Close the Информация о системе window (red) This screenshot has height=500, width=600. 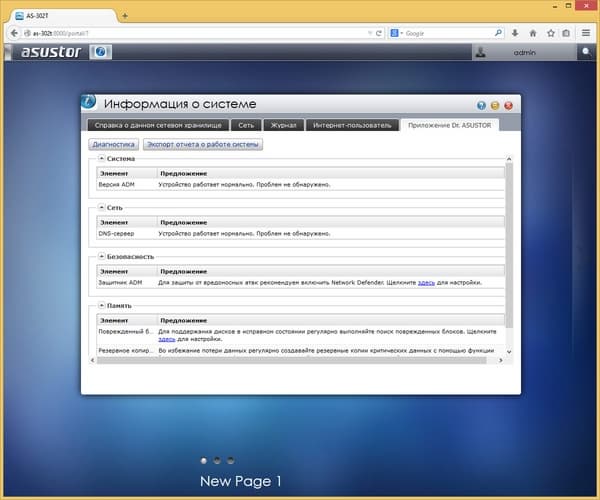(508, 106)
